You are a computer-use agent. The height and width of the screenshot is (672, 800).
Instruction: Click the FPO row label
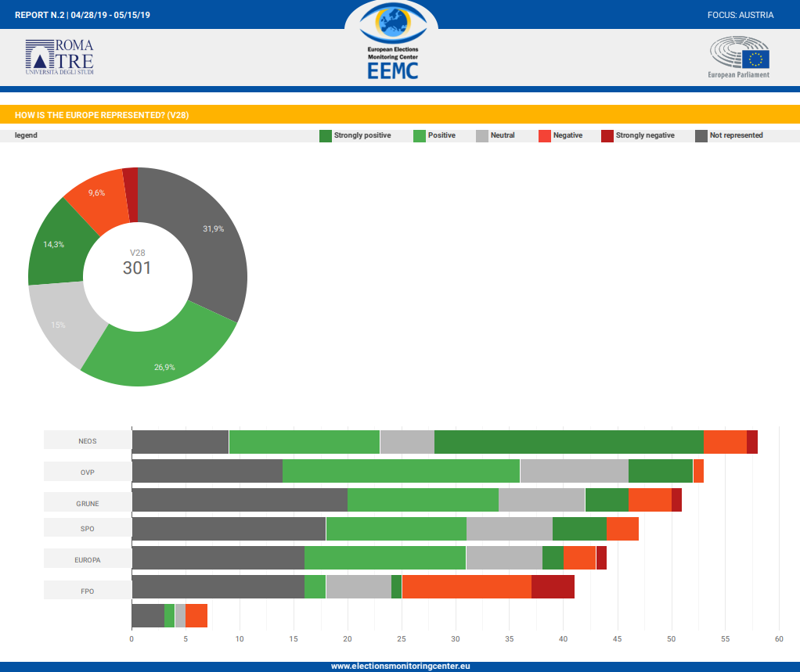[87, 591]
